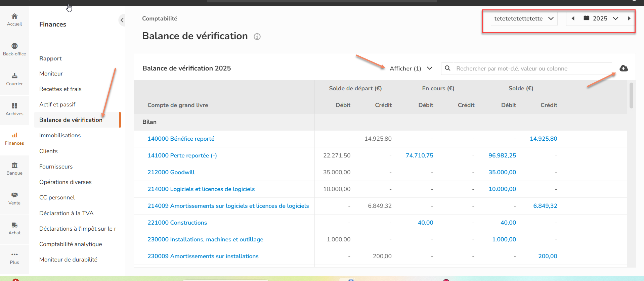This screenshot has height=281, width=644.
Task: Click the Solde de départ (€) header
Action: [355, 88]
